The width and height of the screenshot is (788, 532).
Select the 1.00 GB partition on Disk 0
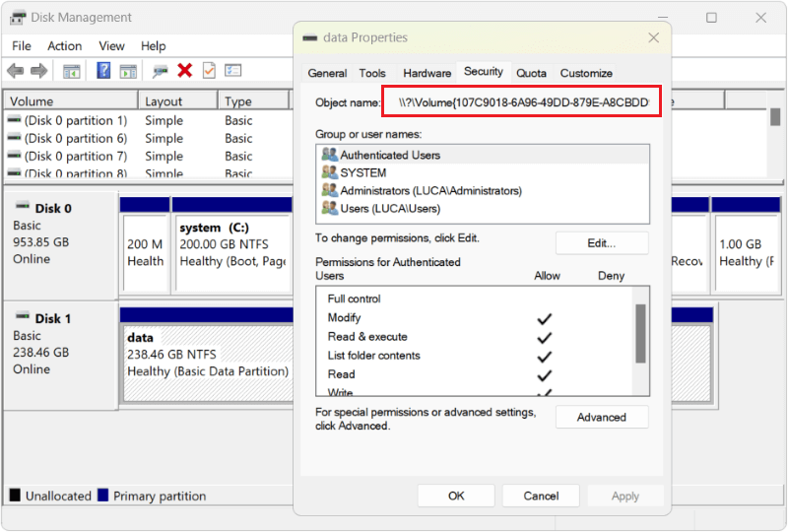pos(746,244)
